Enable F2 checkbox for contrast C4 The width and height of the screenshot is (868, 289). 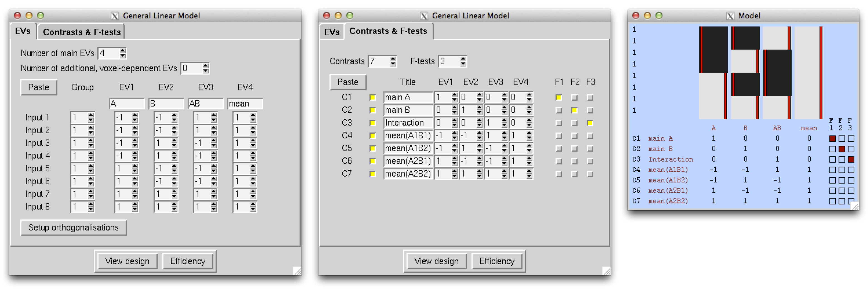[x=574, y=136]
